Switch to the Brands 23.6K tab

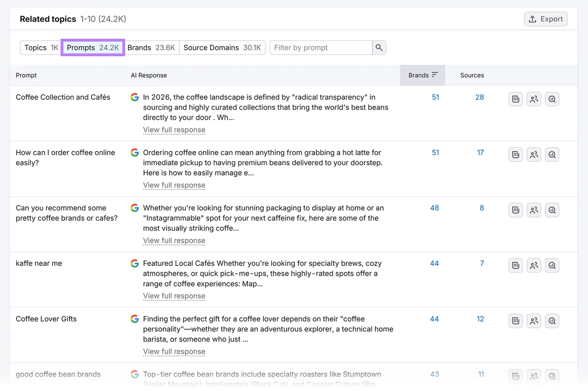151,48
